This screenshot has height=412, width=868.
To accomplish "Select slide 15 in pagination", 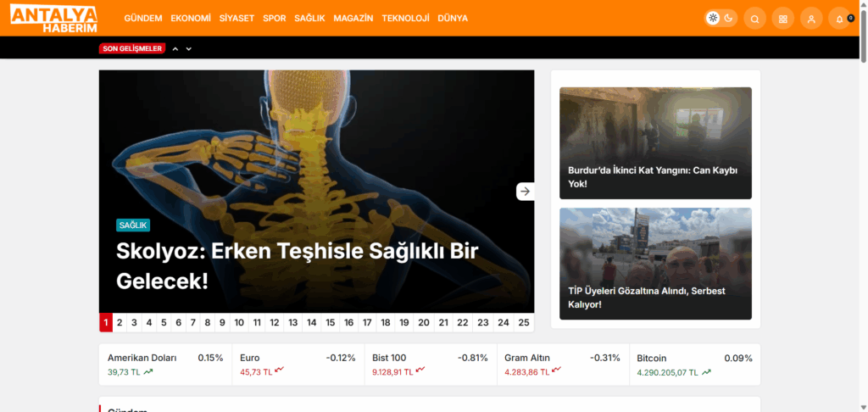I will (331, 322).
